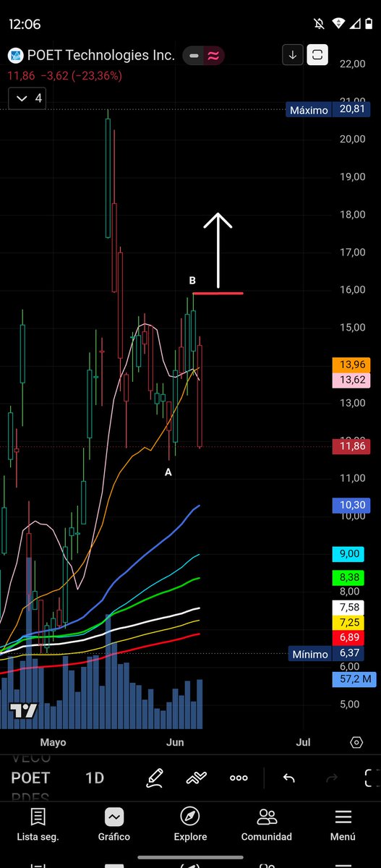The image size is (381, 868).
Task: Open the POET Technologies Inc. symbol title
Action: pos(100,56)
